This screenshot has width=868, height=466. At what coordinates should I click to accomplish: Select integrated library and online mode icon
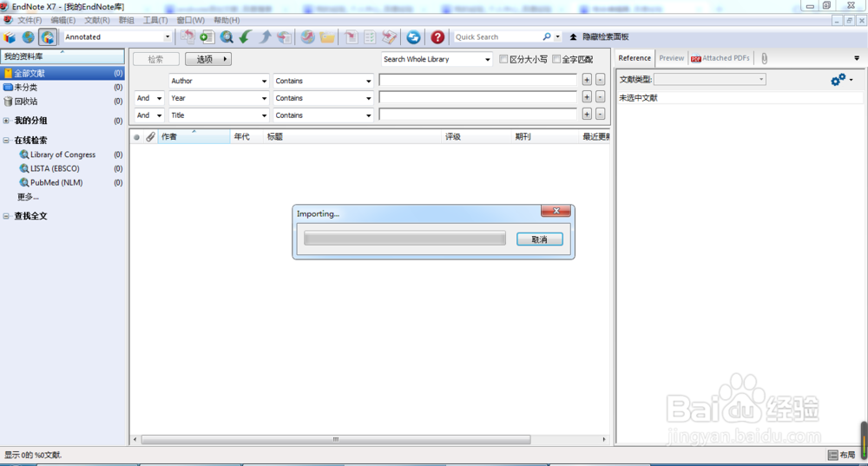(x=48, y=37)
